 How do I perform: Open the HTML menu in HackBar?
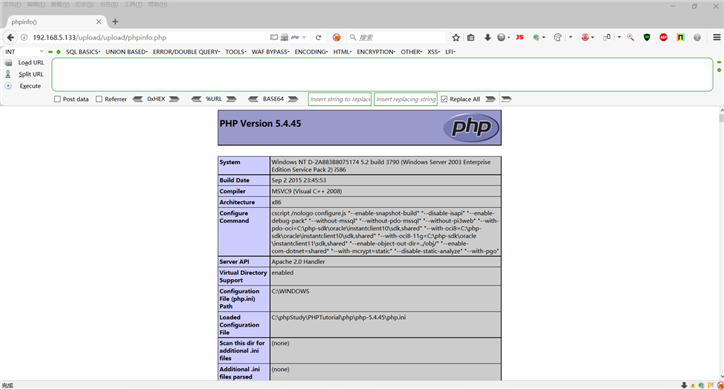[343, 52]
